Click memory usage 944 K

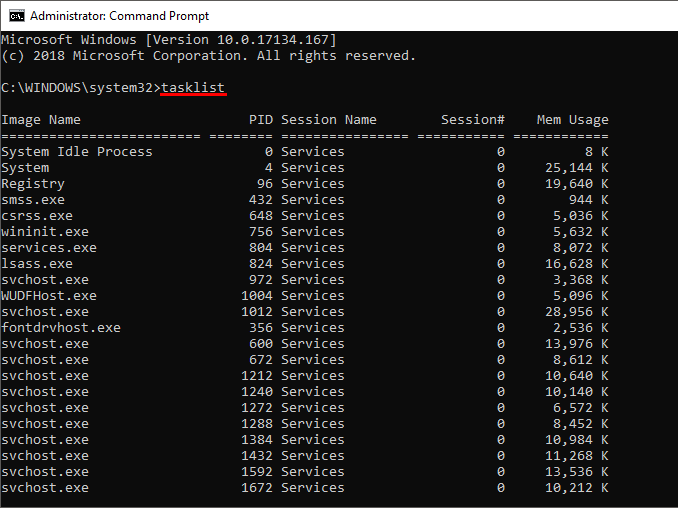tap(588, 200)
